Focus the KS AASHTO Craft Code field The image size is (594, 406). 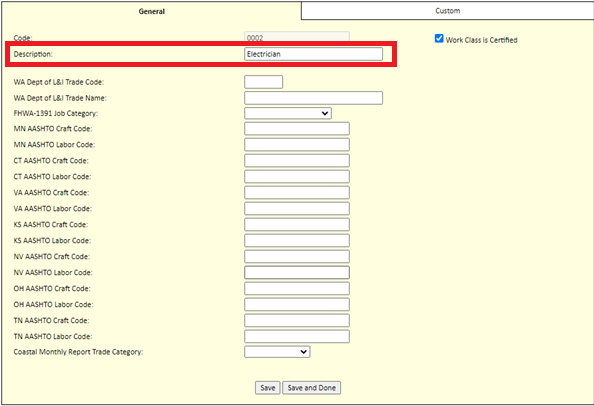pos(297,225)
